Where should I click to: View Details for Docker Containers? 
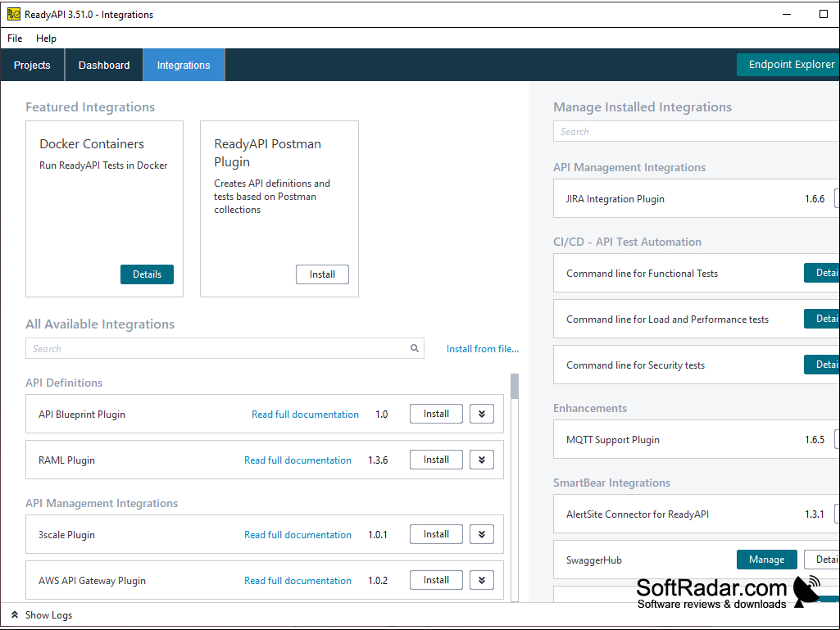pos(147,274)
